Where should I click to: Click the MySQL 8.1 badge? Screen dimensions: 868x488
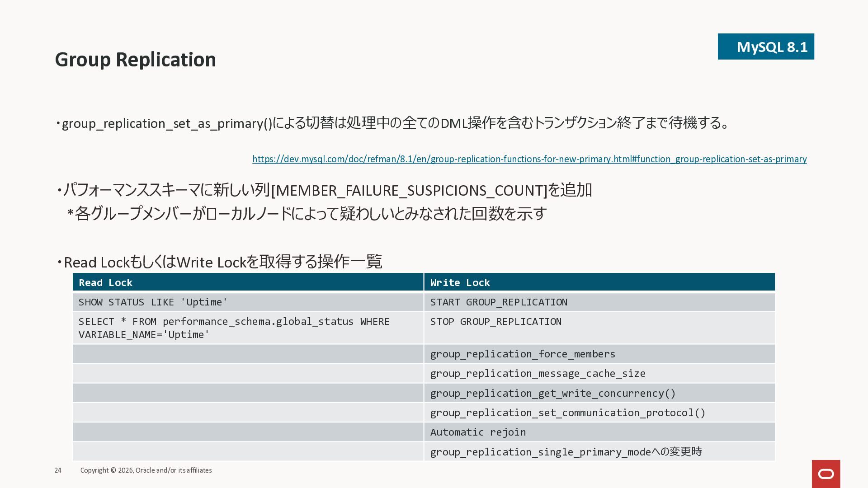click(765, 47)
